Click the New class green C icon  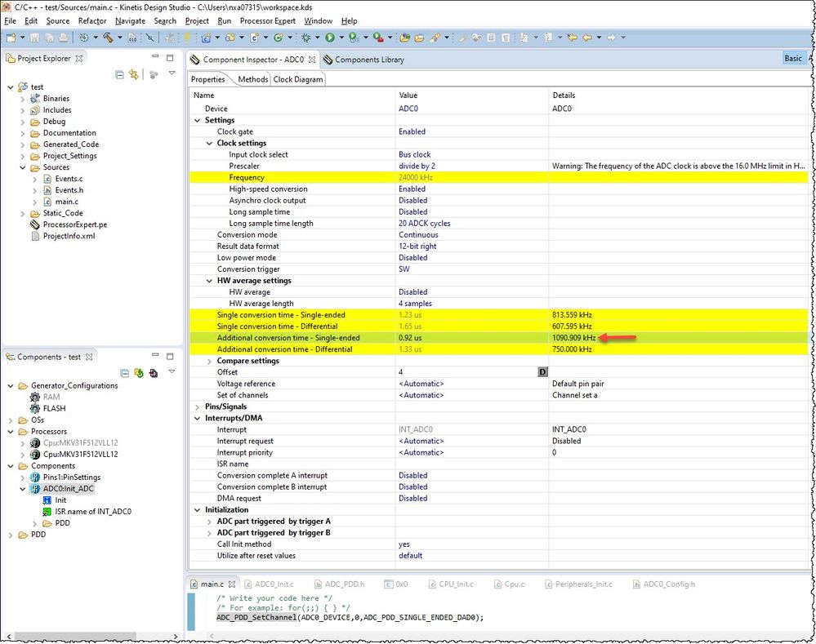pos(279,38)
